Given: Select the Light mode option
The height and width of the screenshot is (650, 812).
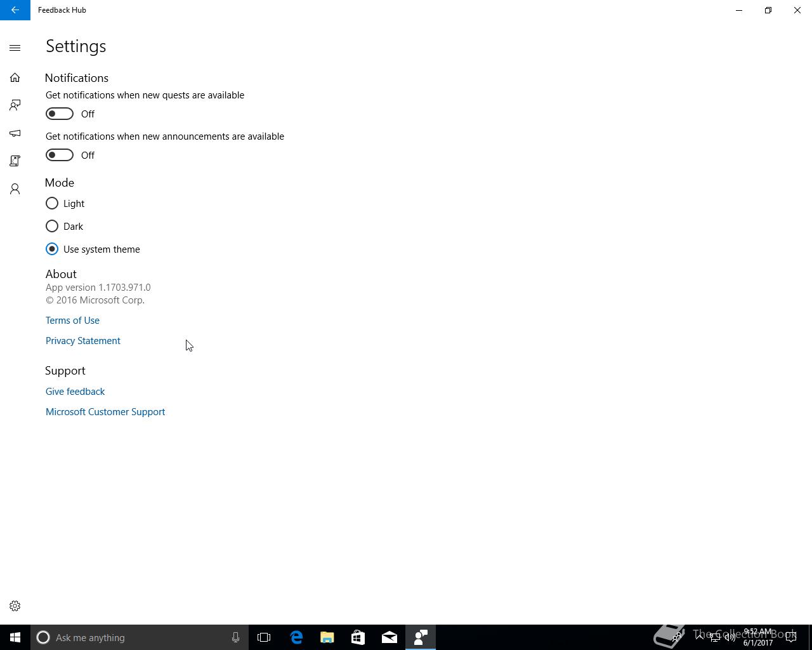Looking at the screenshot, I should (x=65, y=203).
